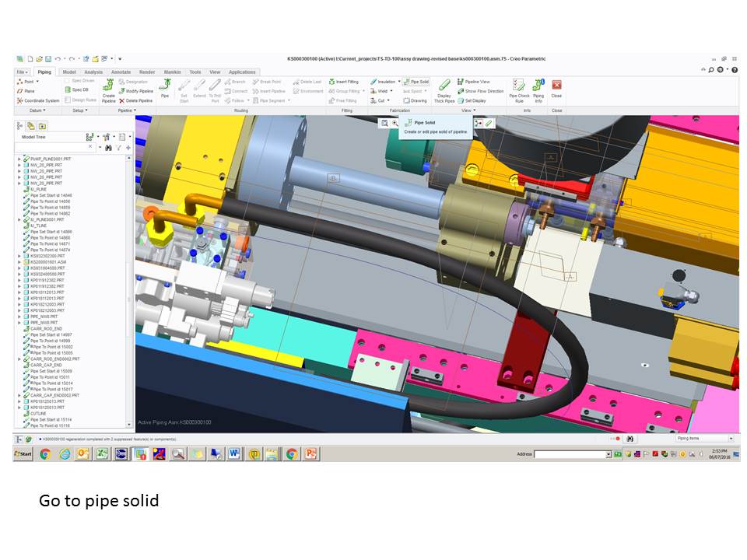Switch to the Applications tab
The width and height of the screenshot is (747, 560).
tap(242, 72)
